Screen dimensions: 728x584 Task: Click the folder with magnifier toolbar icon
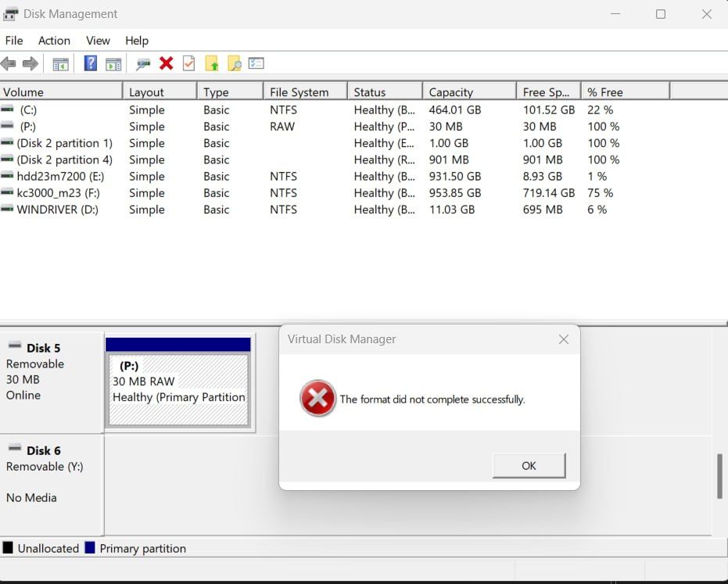pos(235,63)
